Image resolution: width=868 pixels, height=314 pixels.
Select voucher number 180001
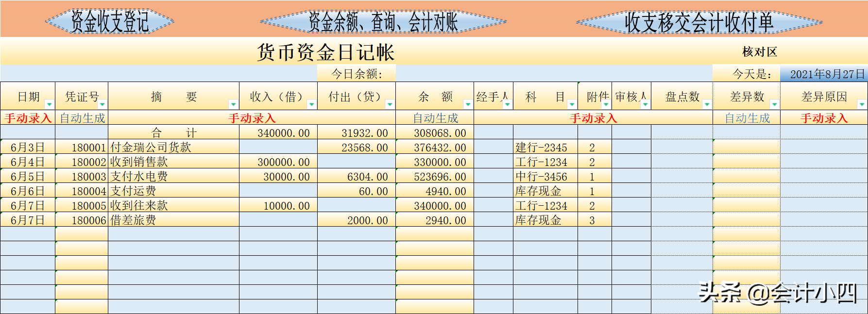(x=82, y=147)
